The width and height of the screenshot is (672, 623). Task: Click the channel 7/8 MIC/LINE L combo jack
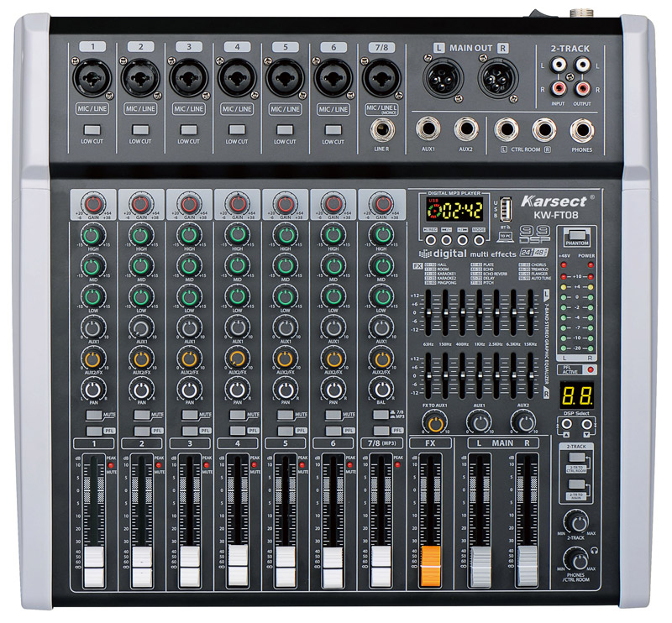(x=381, y=78)
